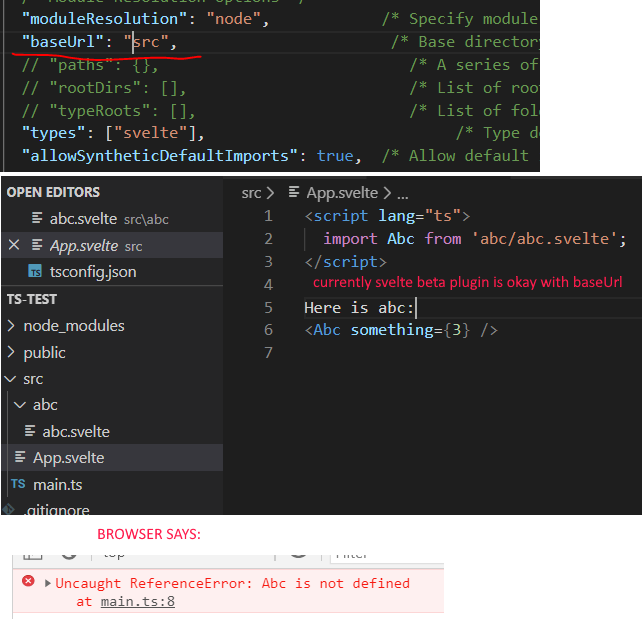The image size is (642, 624).
Task: Select the abc folder name in tree
Action: coord(45,405)
